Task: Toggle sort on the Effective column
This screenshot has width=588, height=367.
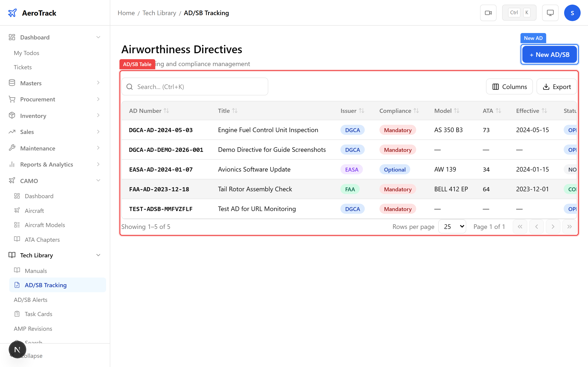Action: point(545,110)
